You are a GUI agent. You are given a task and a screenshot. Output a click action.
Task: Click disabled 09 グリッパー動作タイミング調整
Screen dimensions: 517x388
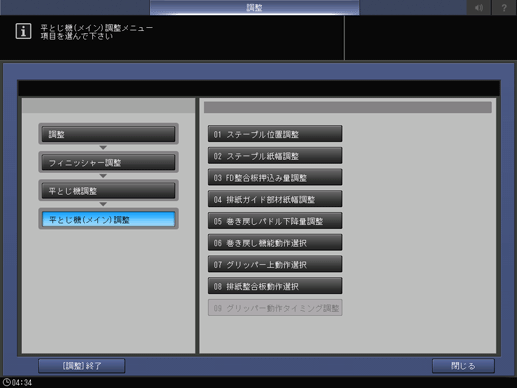275,307
